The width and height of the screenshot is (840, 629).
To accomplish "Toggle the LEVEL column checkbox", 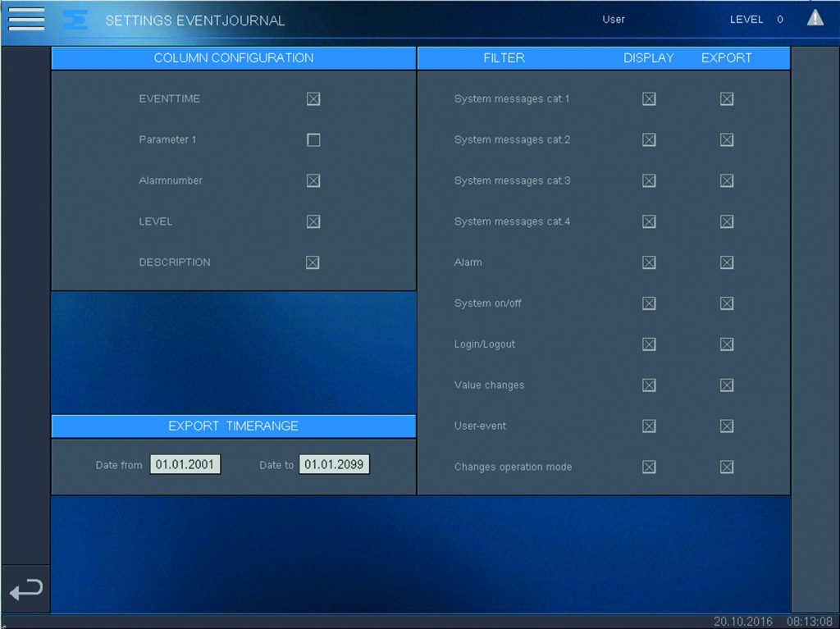I will point(313,222).
